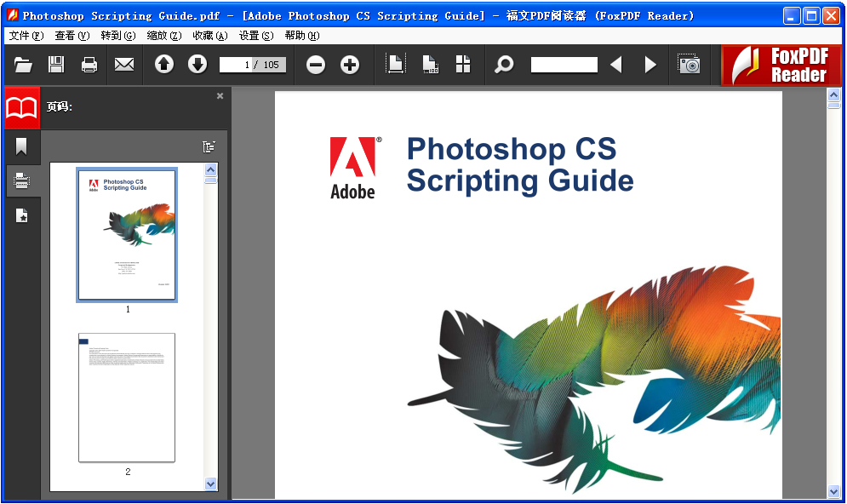Save the document with floppy disk icon
The width and height of the screenshot is (847, 504).
(56, 65)
